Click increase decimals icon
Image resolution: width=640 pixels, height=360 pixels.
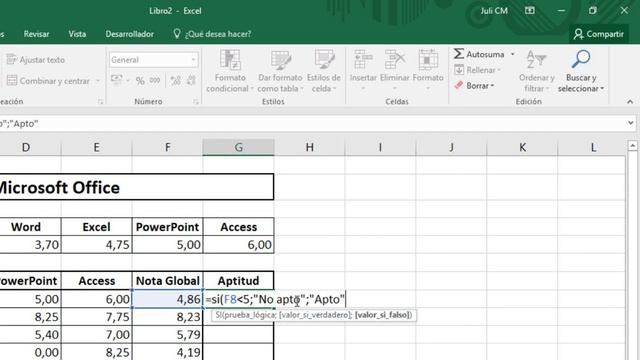coord(176,80)
